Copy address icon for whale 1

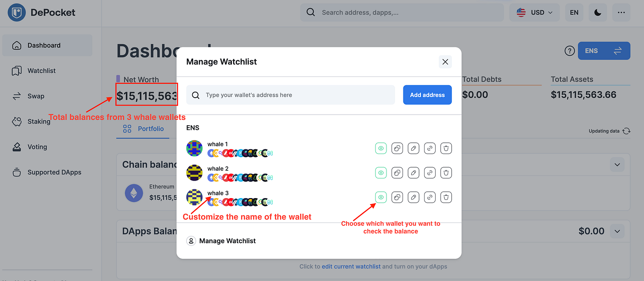397,148
